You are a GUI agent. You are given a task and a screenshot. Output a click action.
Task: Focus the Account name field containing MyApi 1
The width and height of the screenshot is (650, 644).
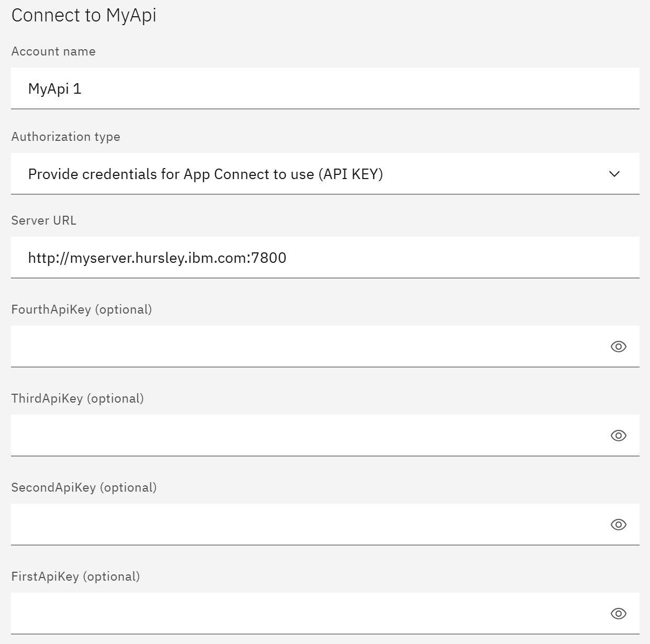(x=325, y=88)
